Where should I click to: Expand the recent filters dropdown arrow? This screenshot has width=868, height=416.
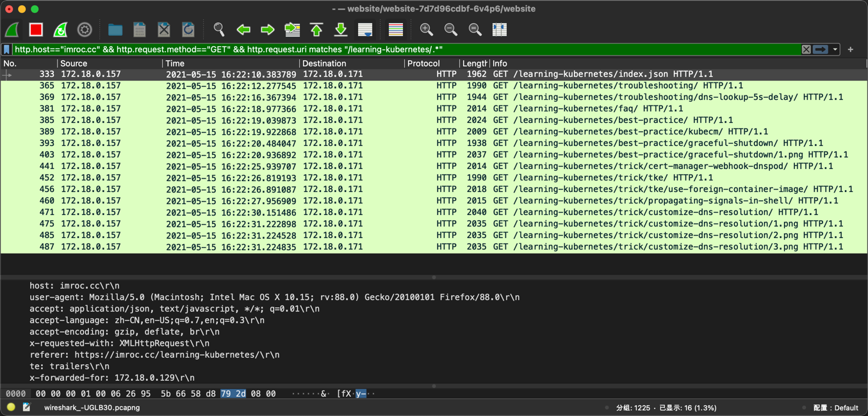(835, 49)
